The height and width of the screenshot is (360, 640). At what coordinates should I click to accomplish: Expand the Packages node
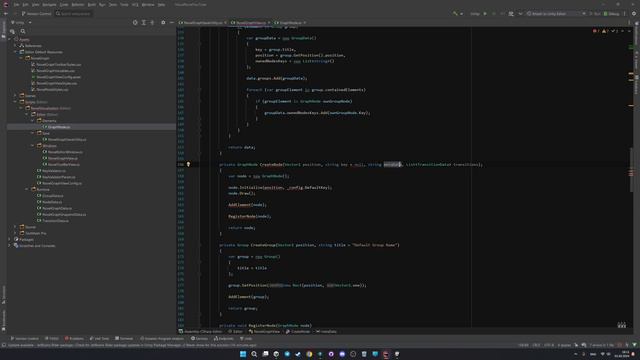(10, 239)
